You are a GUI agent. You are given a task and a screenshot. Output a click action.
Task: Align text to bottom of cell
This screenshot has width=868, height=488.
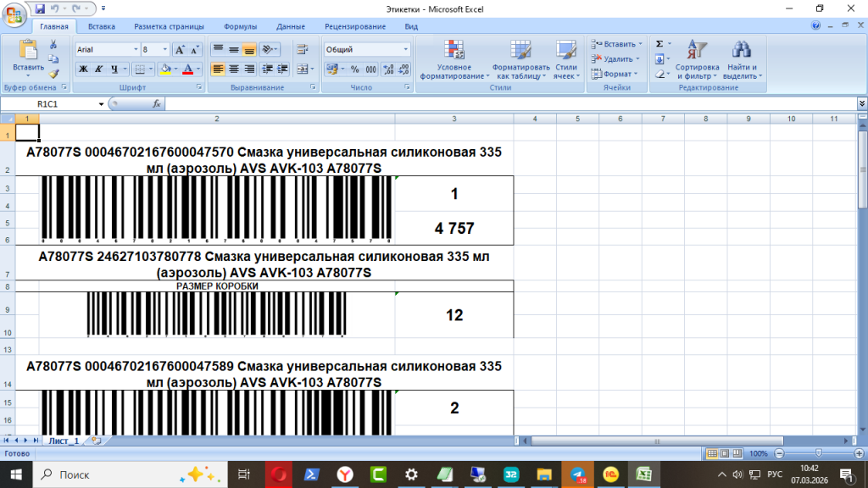click(249, 50)
